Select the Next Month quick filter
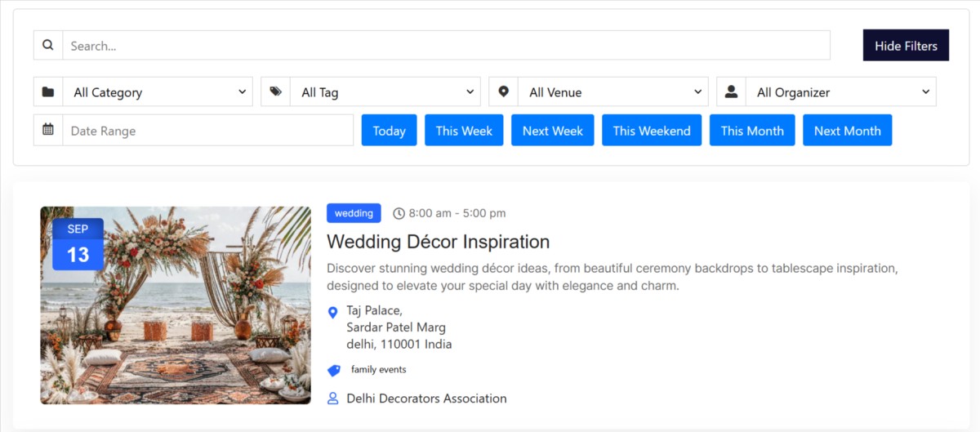980x432 pixels. [847, 131]
